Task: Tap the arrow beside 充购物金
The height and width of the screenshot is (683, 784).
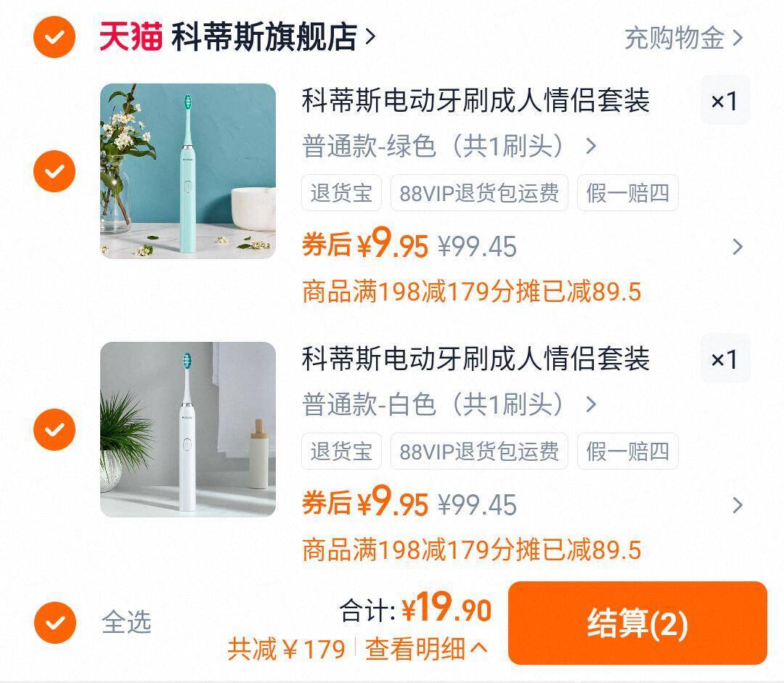Action: click(738, 38)
